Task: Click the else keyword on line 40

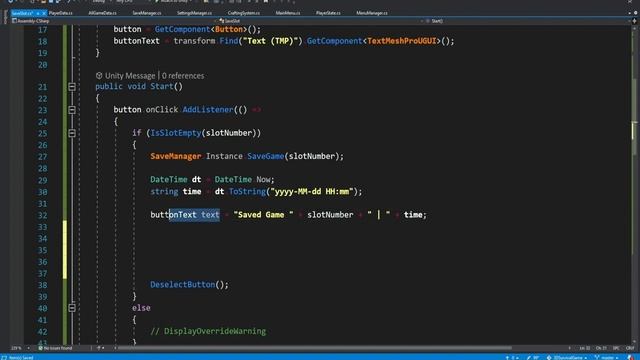Action: (141, 308)
